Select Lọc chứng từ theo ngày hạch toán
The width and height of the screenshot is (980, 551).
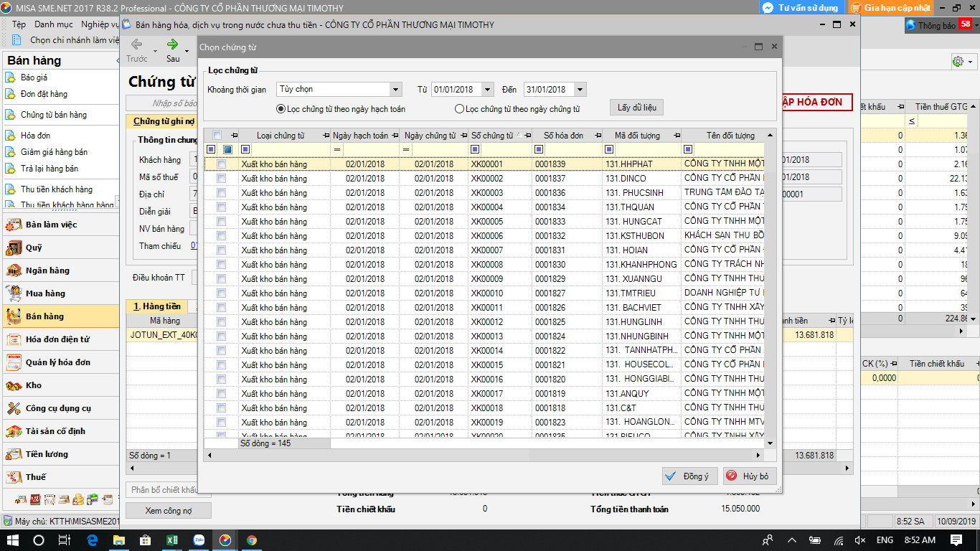(x=281, y=110)
